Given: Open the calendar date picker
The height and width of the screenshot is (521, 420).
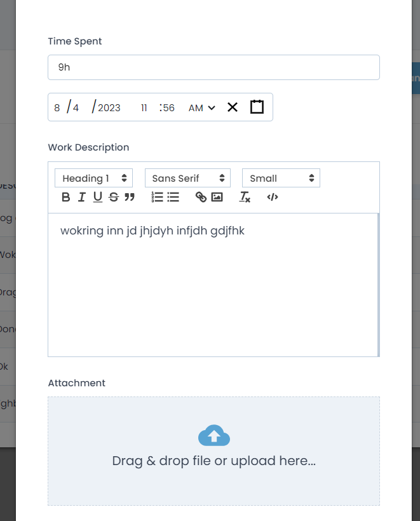Looking at the screenshot, I should [x=257, y=107].
